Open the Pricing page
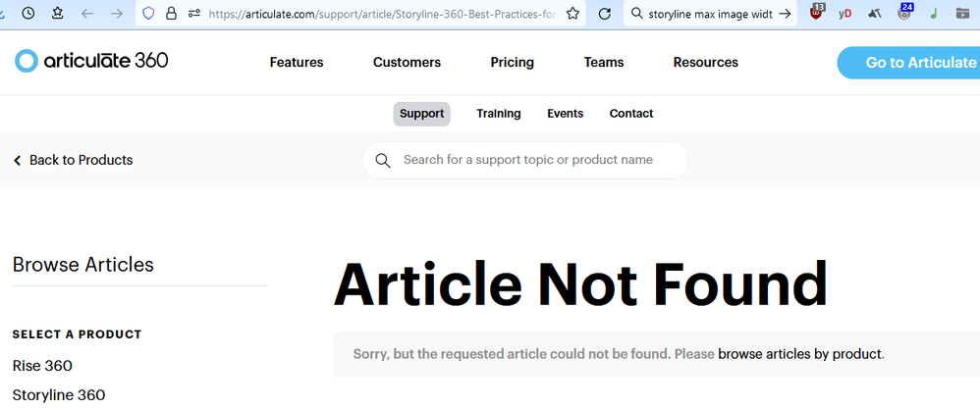 click(512, 63)
